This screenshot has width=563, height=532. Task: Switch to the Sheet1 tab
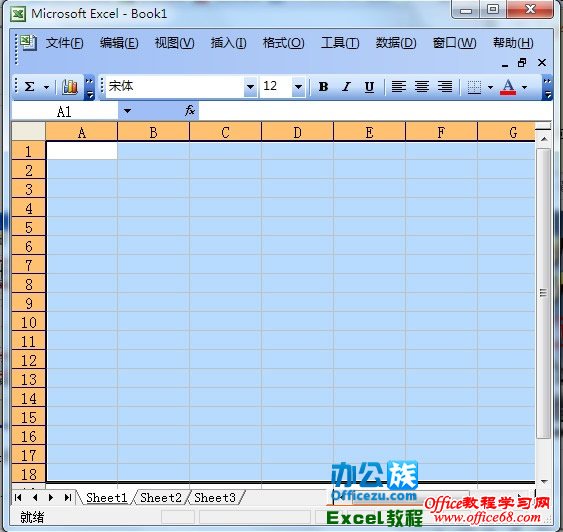tap(107, 498)
